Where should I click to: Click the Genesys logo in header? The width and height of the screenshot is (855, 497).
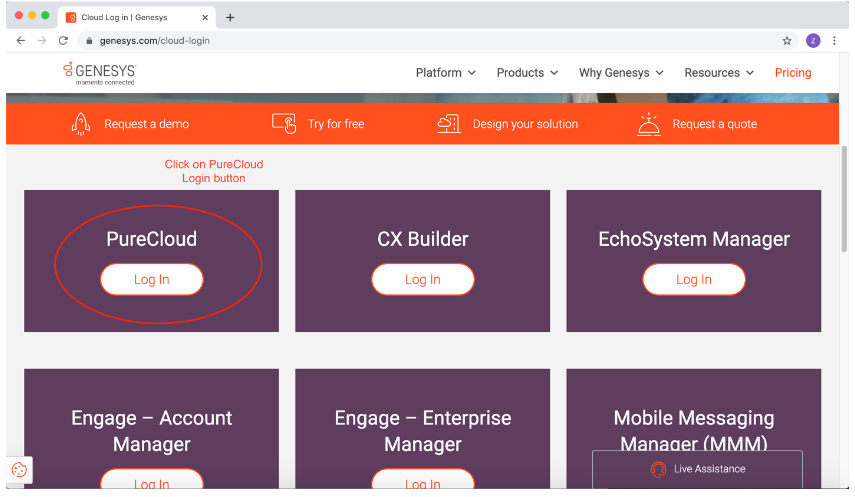(99, 73)
